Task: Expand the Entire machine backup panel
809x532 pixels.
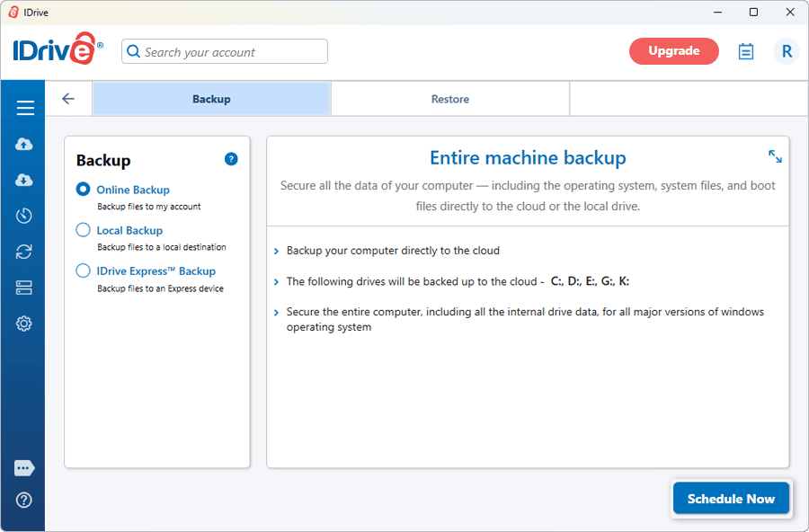Action: pyautogui.click(x=775, y=156)
